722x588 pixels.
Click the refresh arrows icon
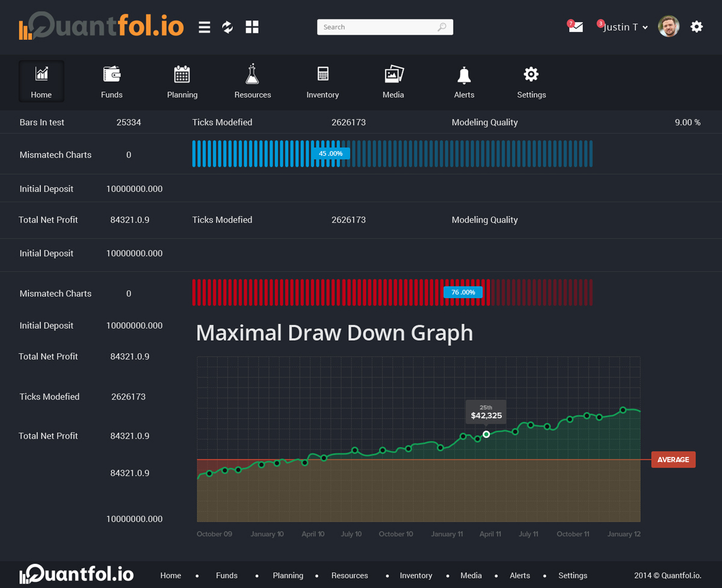(x=227, y=27)
